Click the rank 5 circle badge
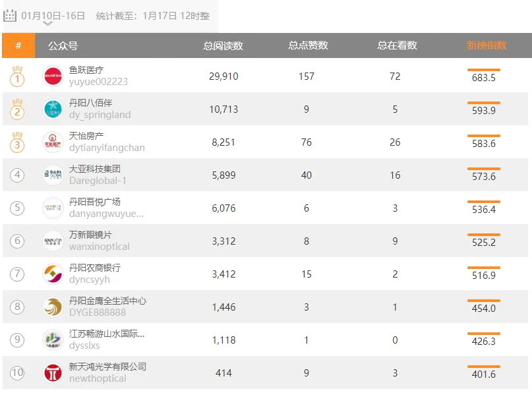 (x=17, y=208)
